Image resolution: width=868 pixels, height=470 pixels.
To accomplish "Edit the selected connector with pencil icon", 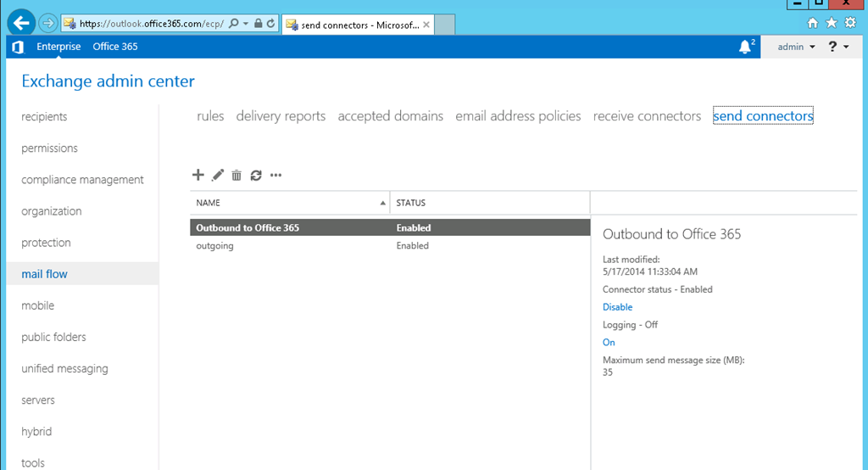I will (x=218, y=175).
